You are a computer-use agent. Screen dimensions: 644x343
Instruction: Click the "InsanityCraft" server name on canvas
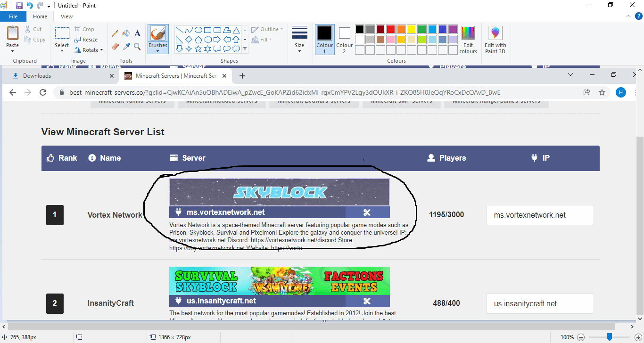tap(111, 303)
